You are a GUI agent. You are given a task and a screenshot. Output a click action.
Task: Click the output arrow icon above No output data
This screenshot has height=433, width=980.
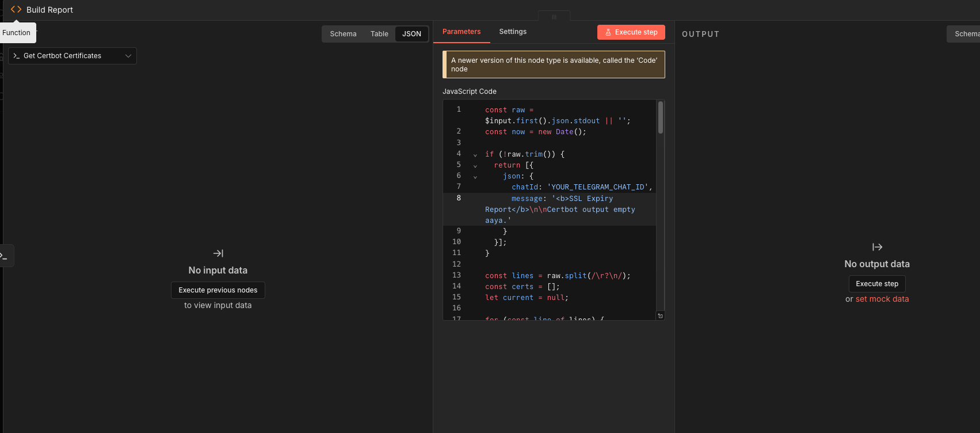click(x=877, y=247)
